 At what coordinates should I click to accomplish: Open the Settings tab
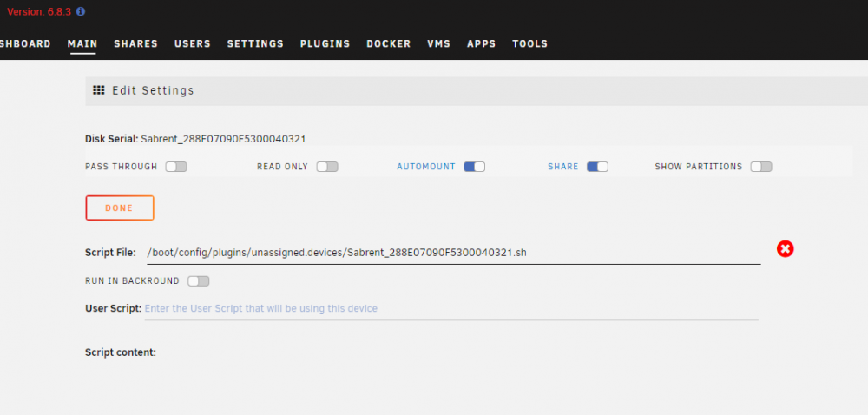pyautogui.click(x=255, y=43)
